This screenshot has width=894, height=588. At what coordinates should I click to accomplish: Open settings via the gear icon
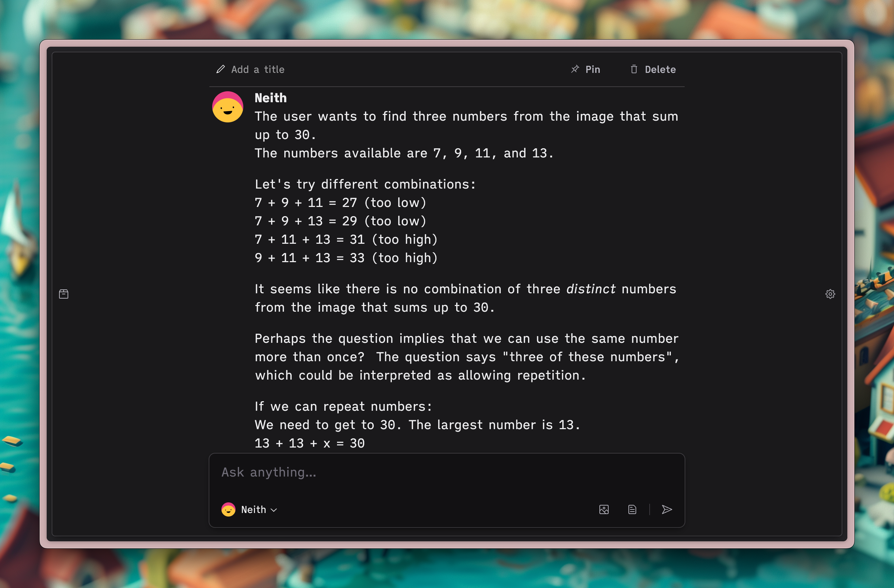[830, 294]
